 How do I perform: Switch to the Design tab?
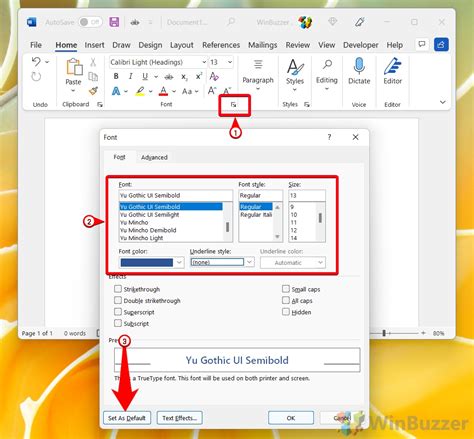150,45
